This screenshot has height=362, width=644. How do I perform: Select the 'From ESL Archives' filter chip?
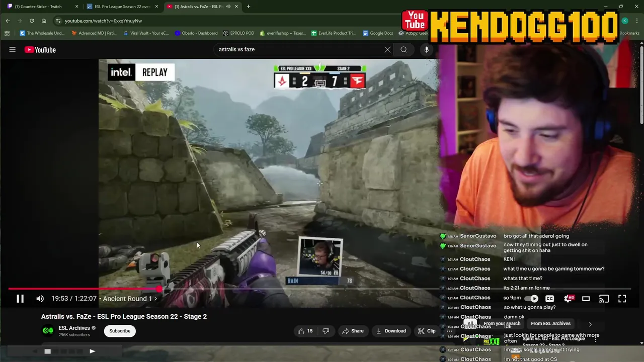(x=550, y=324)
